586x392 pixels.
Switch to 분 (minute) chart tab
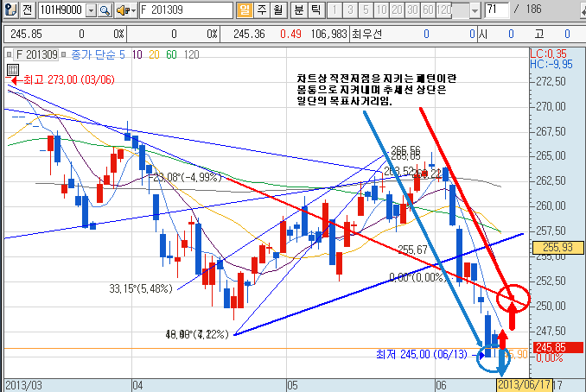[299, 10]
